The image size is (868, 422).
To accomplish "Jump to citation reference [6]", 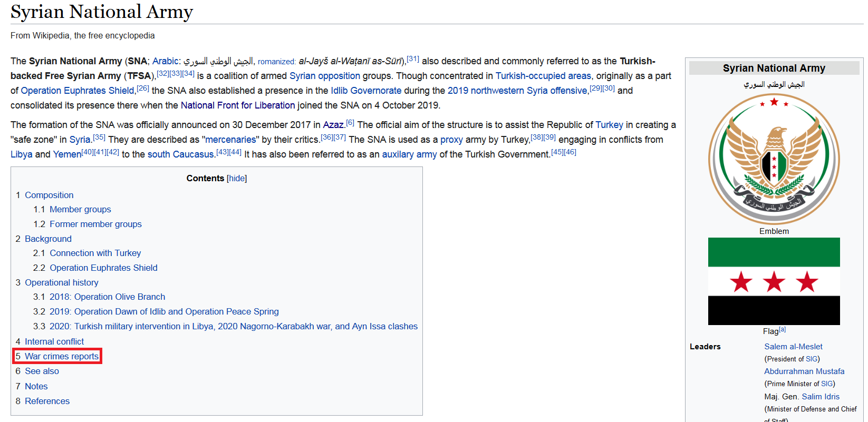I will point(350,122).
